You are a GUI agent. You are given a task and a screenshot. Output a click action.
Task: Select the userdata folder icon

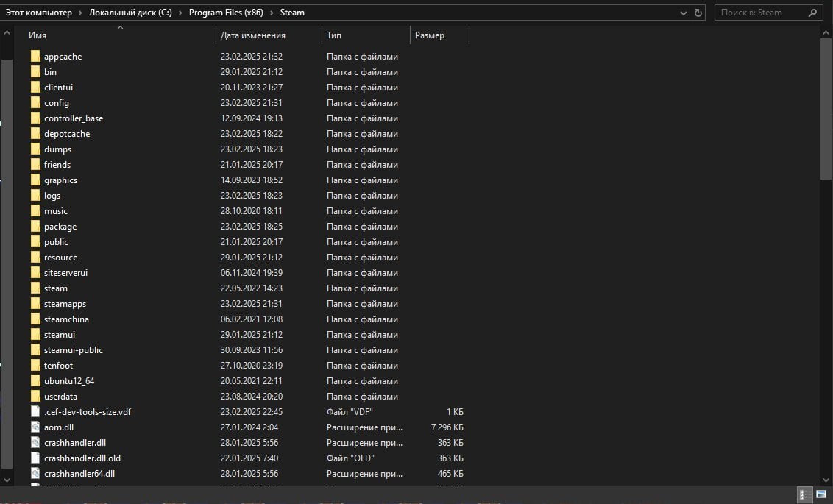pyautogui.click(x=35, y=396)
